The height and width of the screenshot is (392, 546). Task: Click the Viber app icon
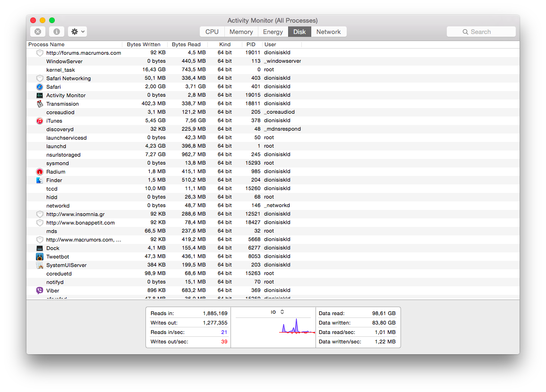(40, 291)
